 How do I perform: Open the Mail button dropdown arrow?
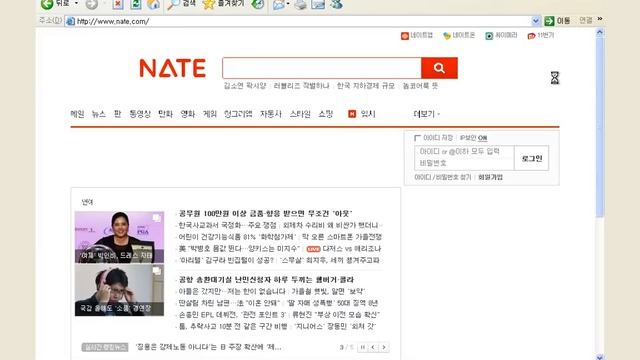coord(288,4)
